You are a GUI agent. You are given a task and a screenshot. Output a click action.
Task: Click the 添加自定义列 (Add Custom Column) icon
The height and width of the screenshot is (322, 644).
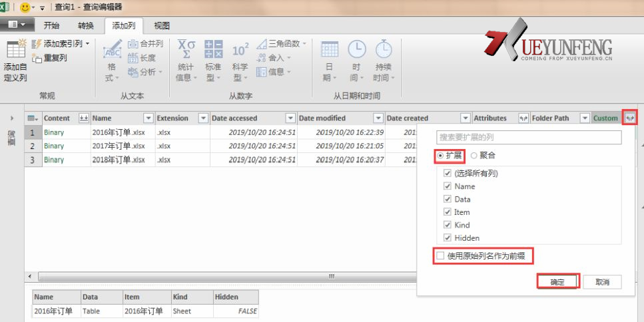click(15, 51)
